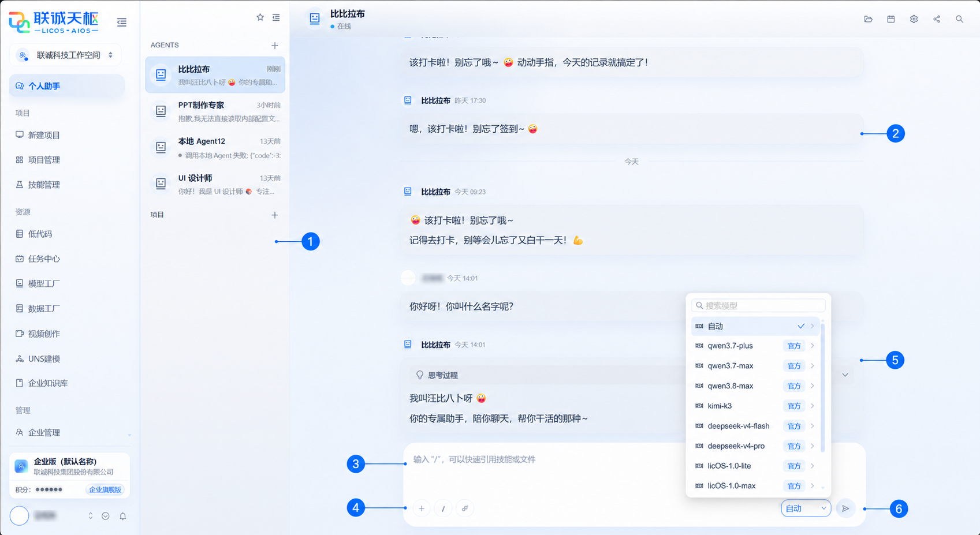Open notifications bell icon
The width and height of the screenshot is (980, 535).
point(122,516)
